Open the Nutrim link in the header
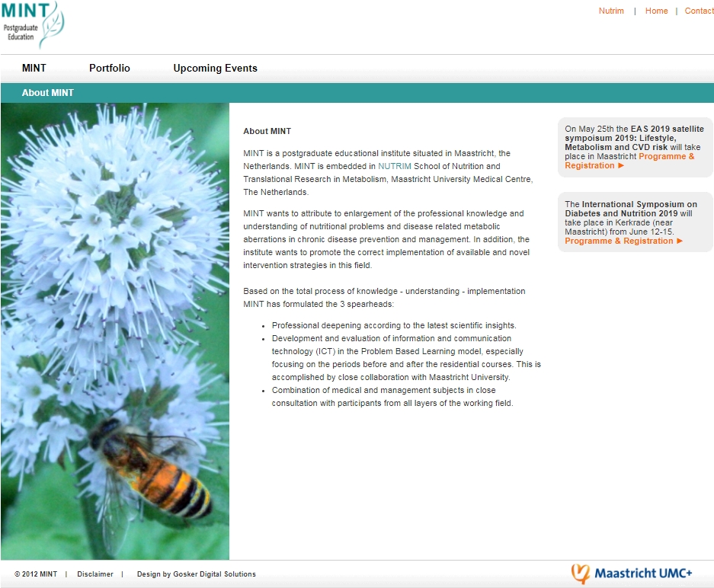Image resolution: width=714 pixels, height=588 pixels. pos(611,11)
